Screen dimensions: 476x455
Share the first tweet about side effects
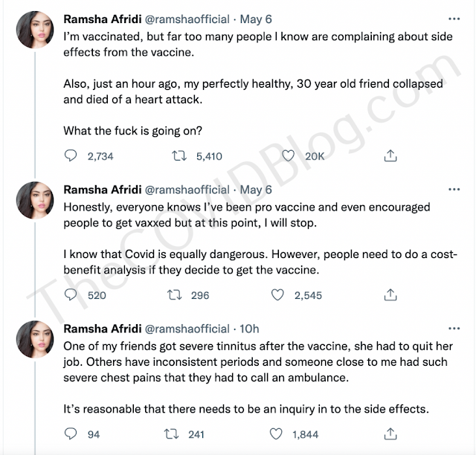point(389,156)
